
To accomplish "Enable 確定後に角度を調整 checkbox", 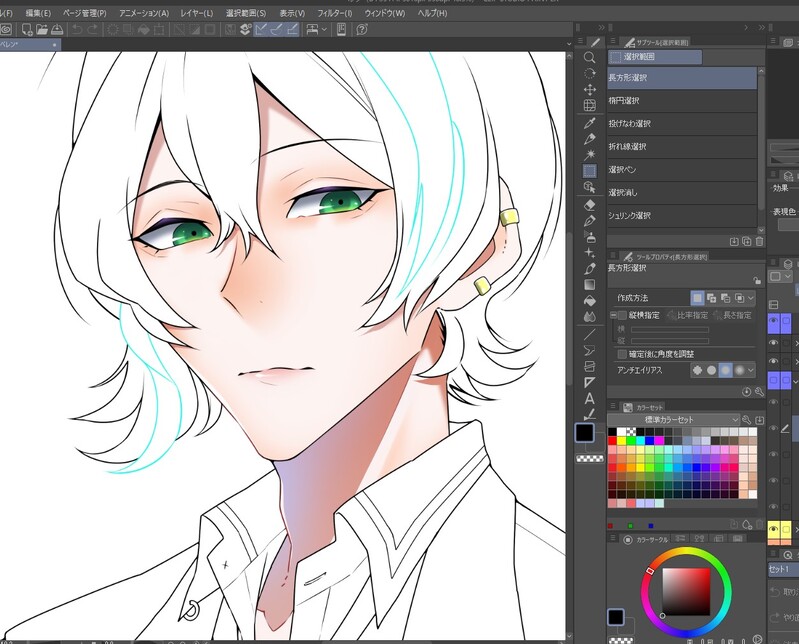I will 622,354.
